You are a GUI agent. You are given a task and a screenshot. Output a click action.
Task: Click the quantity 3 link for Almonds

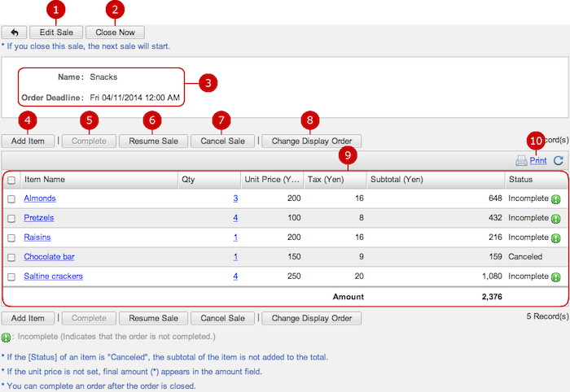click(235, 198)
